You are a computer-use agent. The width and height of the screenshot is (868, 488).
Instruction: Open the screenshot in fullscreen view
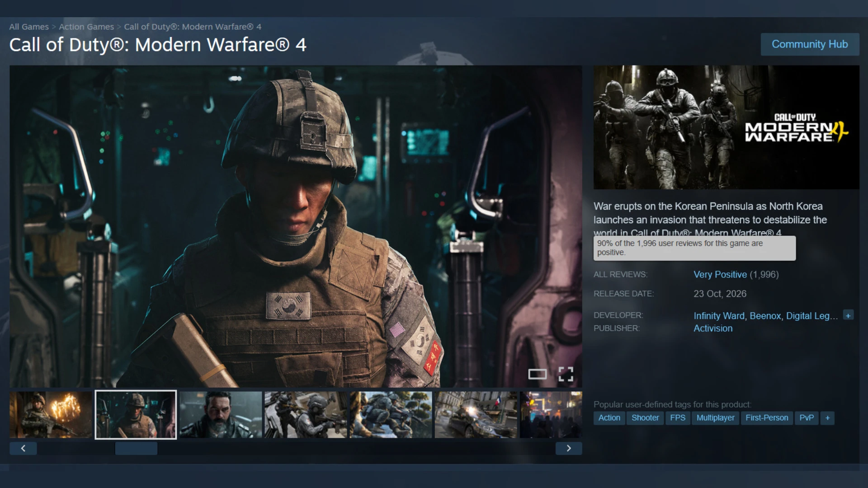pyautogui.click(x=566, y=374)
